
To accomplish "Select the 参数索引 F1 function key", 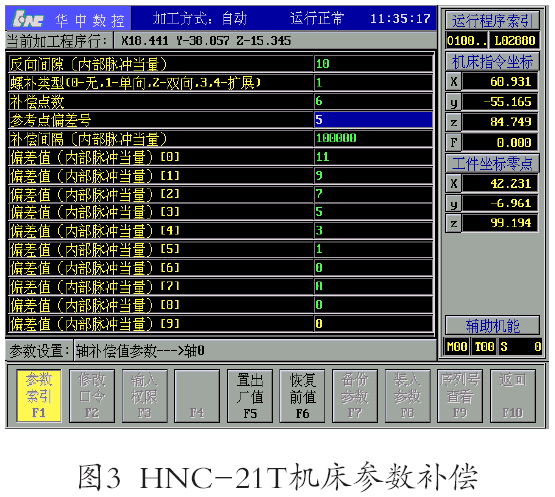I will click(x=39, y=396).
